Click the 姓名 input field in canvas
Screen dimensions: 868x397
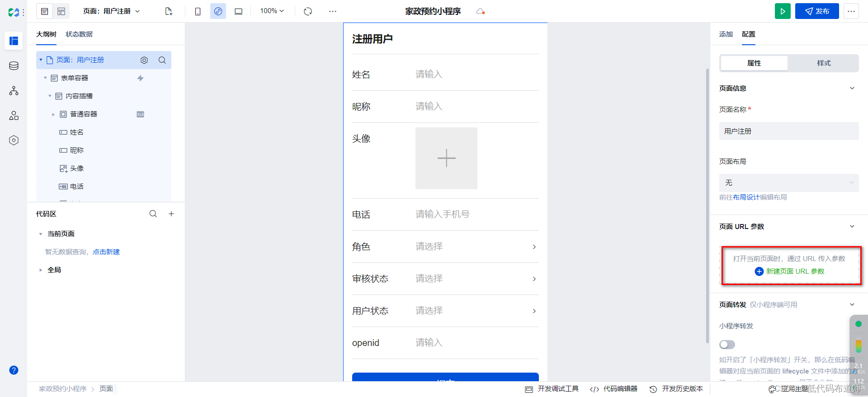[x=477, y=75]
